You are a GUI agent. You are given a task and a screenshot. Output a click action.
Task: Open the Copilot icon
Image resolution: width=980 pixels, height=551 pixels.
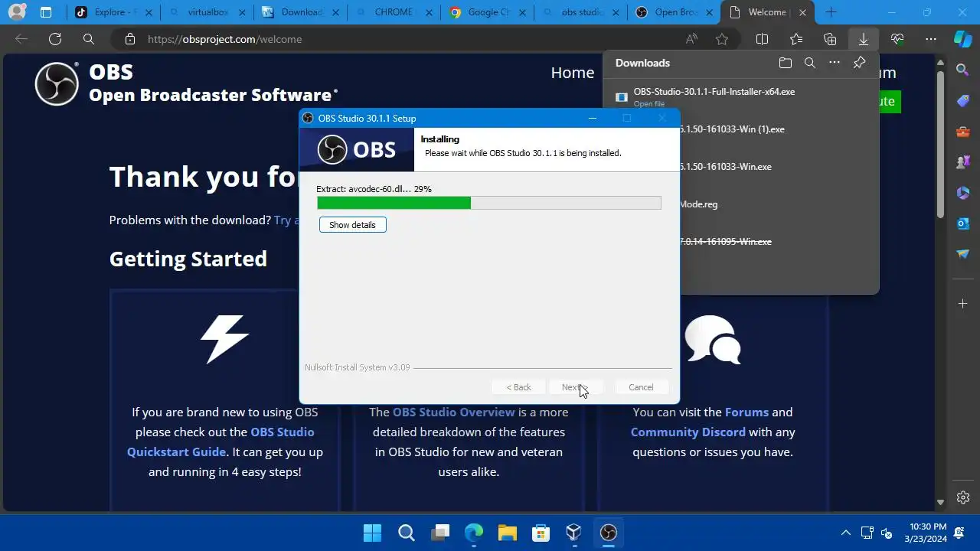tap(962, 39)
